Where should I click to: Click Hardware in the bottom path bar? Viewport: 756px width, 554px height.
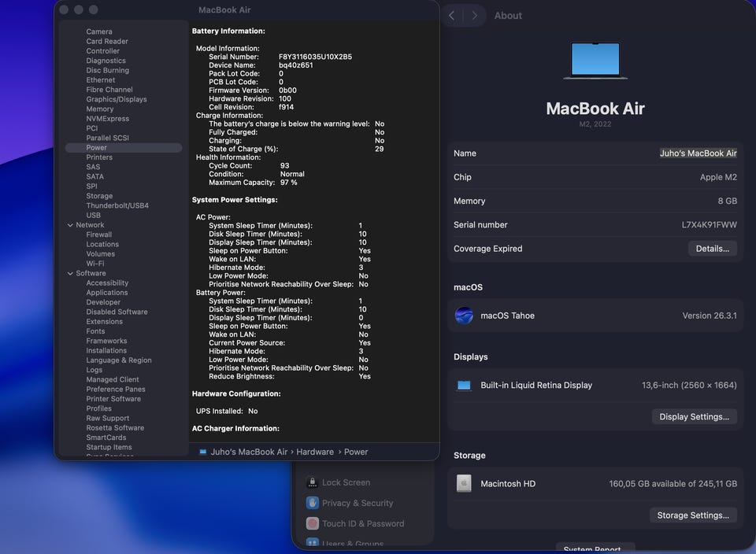click(315, 452)
